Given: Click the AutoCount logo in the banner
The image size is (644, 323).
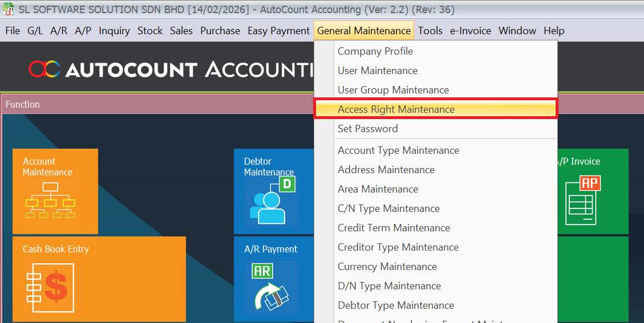Looking at the screenshot, I should (44, 69).
